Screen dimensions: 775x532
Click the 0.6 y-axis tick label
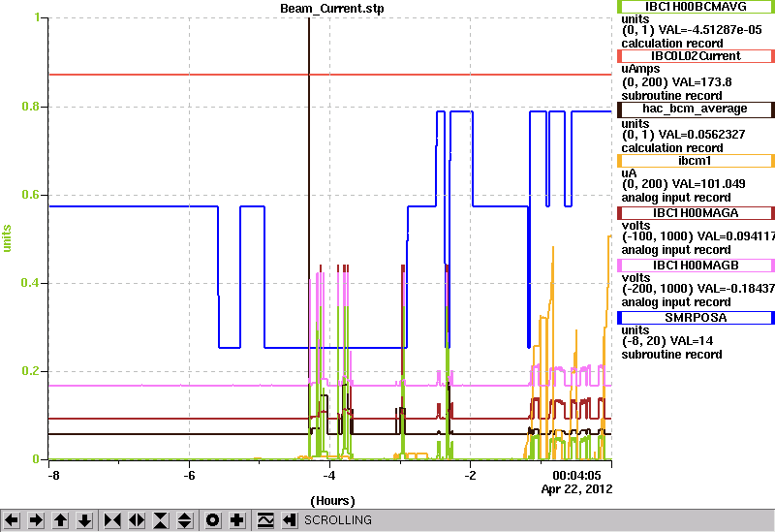(31, 195)
